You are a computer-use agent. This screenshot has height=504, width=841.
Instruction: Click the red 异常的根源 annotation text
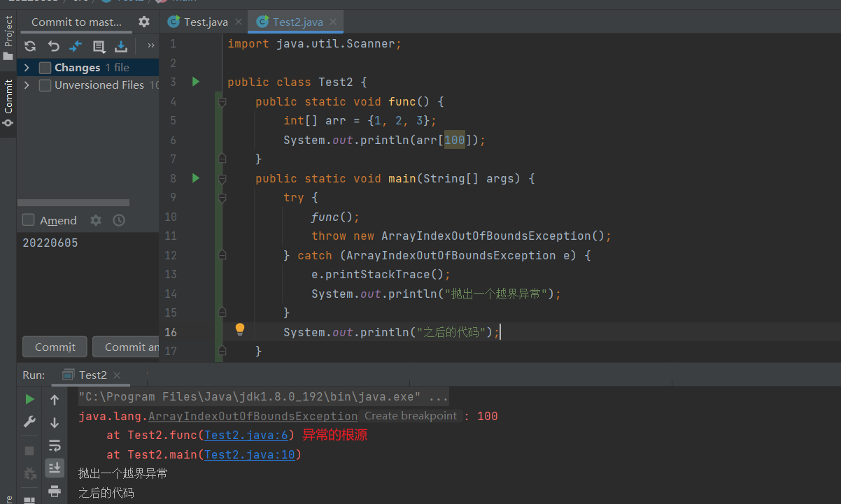(334, 435)
